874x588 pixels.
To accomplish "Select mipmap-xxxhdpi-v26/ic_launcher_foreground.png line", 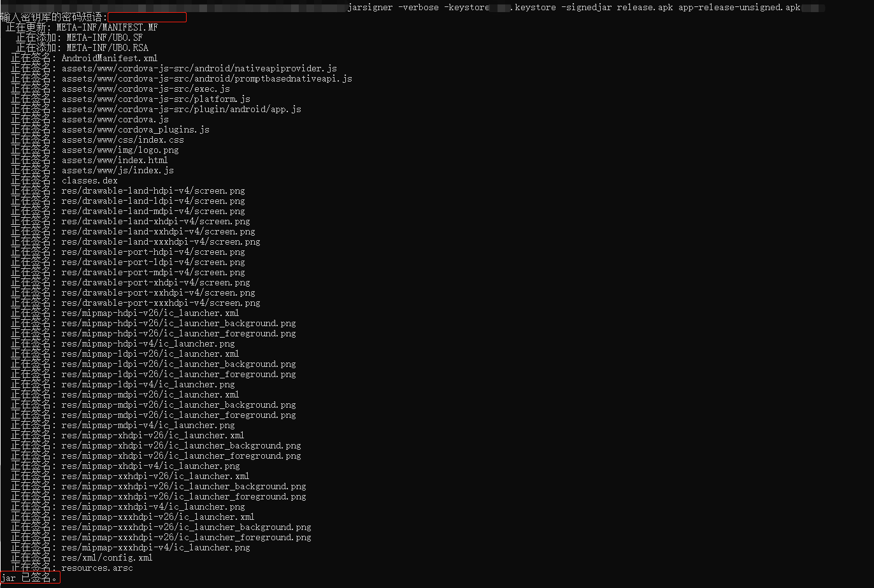I will tap(161, 537).
